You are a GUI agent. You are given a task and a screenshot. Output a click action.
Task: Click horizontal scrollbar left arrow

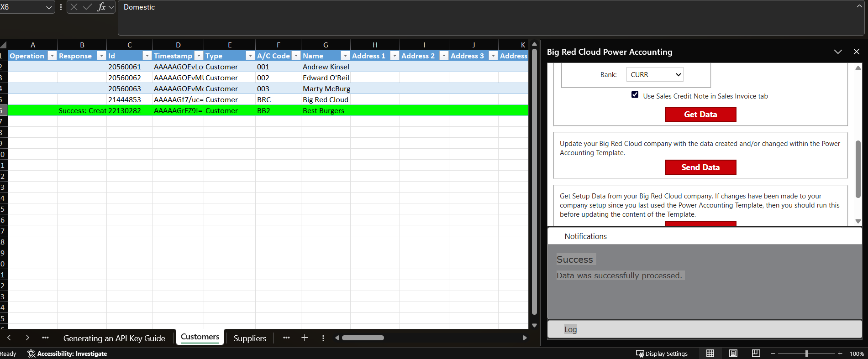click(x=337, y=338)
